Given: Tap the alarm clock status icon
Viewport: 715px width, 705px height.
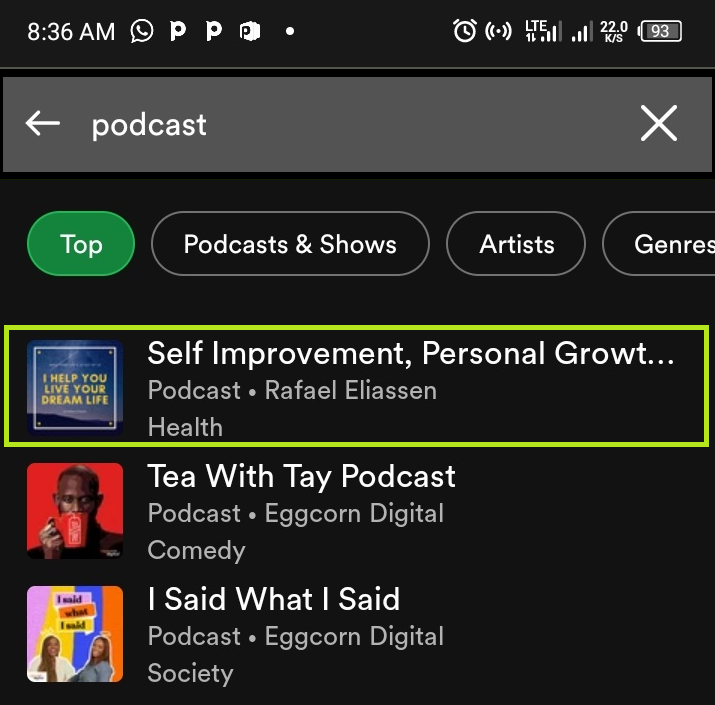Looking at the screenshot, I should tap(465, 31).
